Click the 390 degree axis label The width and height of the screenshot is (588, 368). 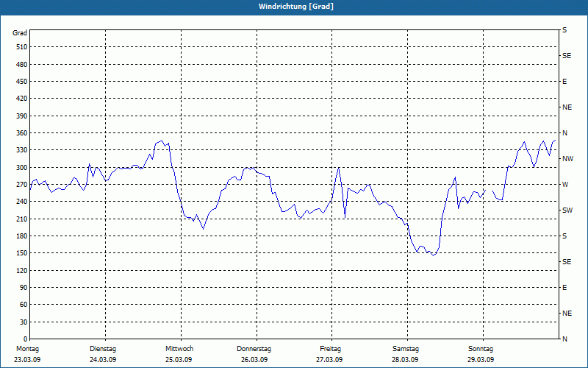click(21, 116)
